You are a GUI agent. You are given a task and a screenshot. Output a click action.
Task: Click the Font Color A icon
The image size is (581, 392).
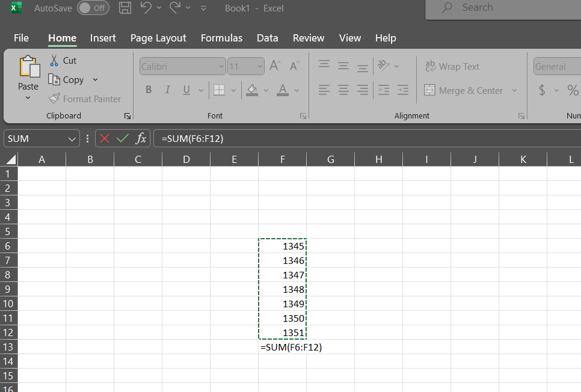click(283, 90)
